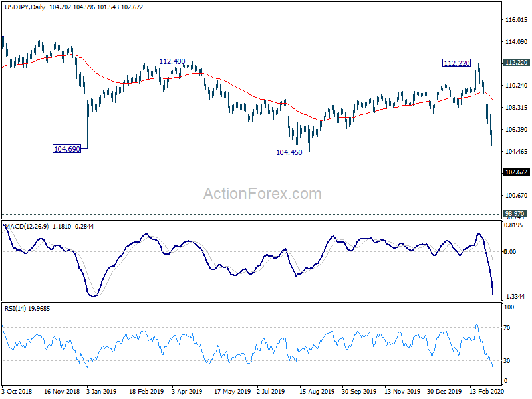Click the 15 Aug 2019 date label
The image size is (532, 399).
[x=317, y=391]
